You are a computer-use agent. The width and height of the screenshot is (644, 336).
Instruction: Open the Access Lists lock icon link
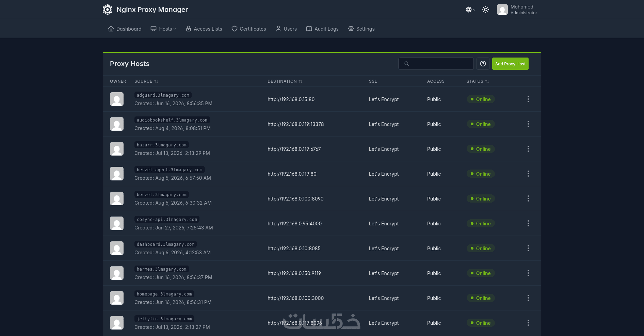coord(189,29)
